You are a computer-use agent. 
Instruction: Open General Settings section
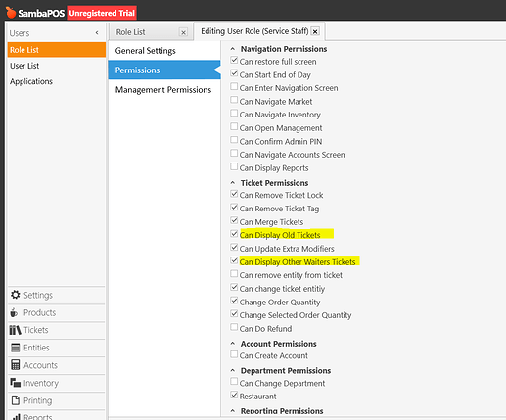[164, 51]
